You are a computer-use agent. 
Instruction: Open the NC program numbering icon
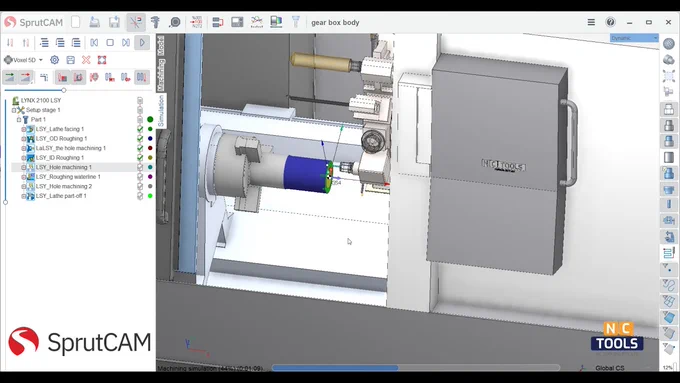pyautogui.click(x=196, y=22)
